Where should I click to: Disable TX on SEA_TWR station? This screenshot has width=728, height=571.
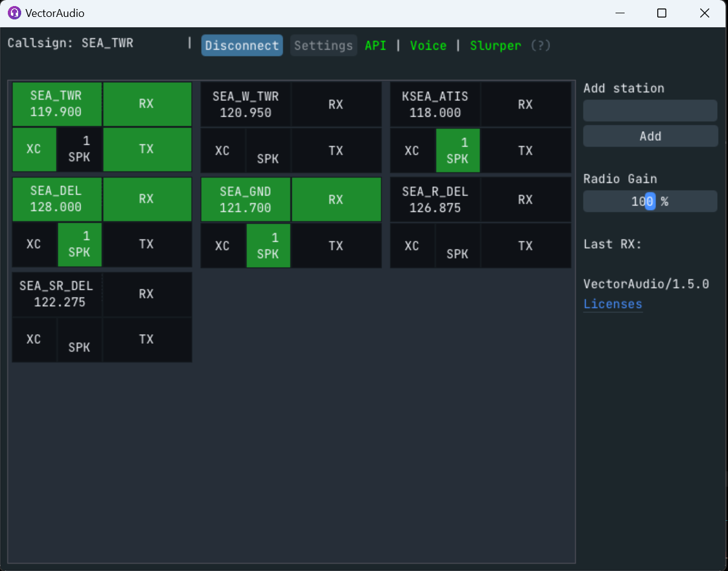(147, 149)
